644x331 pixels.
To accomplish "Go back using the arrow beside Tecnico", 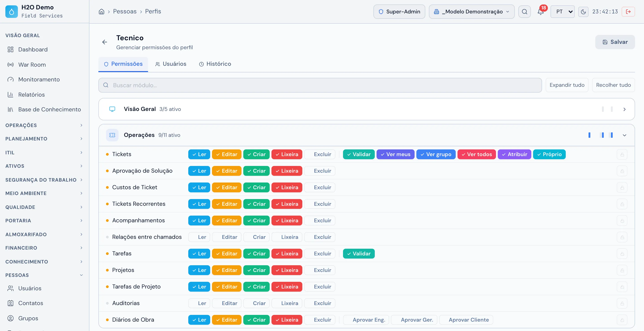I will coord(104,42).
